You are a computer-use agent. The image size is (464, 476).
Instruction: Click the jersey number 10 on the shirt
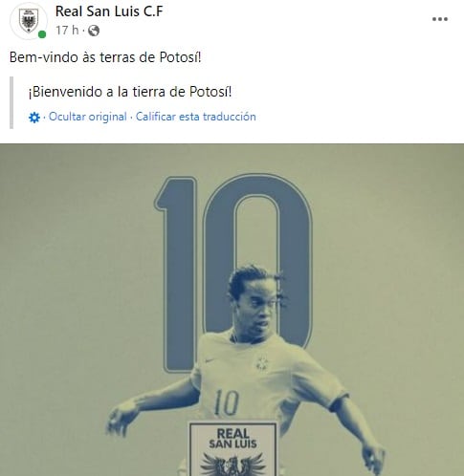[227, 402]
